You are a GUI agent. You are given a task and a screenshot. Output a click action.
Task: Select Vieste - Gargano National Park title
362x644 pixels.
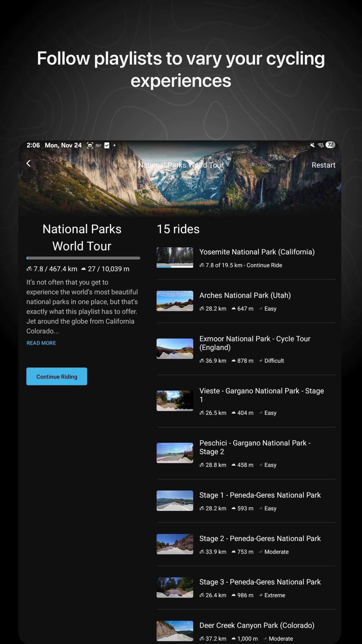click(x=261, y=395)
